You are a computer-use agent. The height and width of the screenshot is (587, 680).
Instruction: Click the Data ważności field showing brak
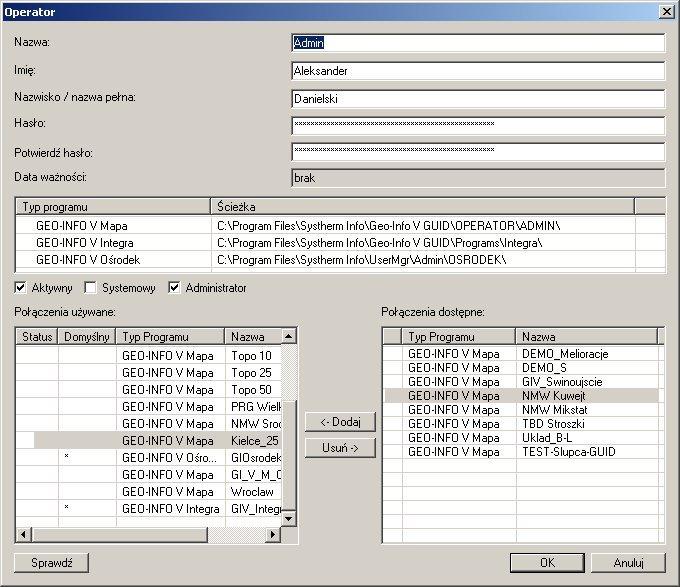click(x=478, y=178)
